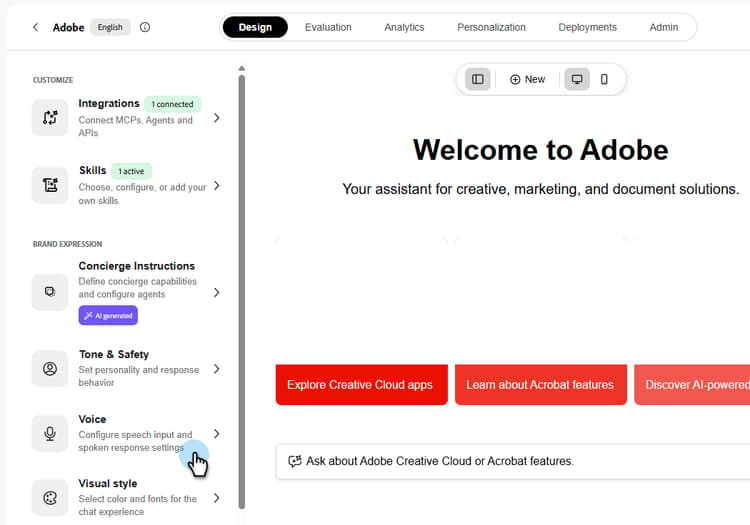750x525 pixels.
Task: Expand the Visual style chevron
Action: (217, 498)
